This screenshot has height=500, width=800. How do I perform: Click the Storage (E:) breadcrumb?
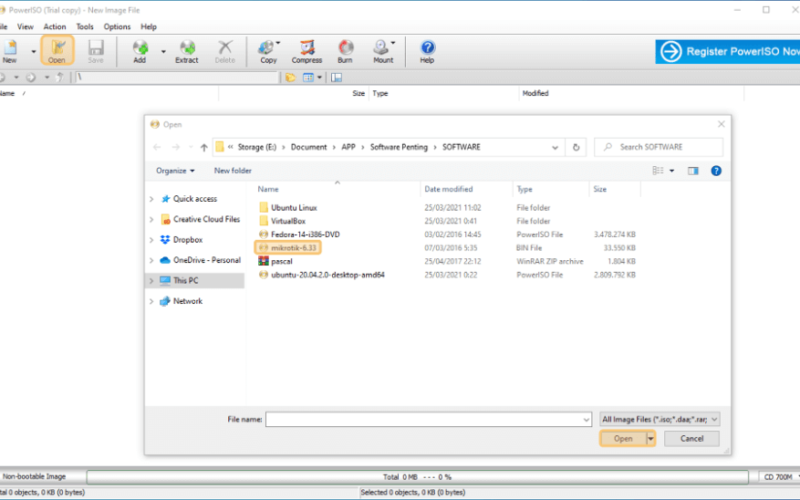[x=257, y=147]
